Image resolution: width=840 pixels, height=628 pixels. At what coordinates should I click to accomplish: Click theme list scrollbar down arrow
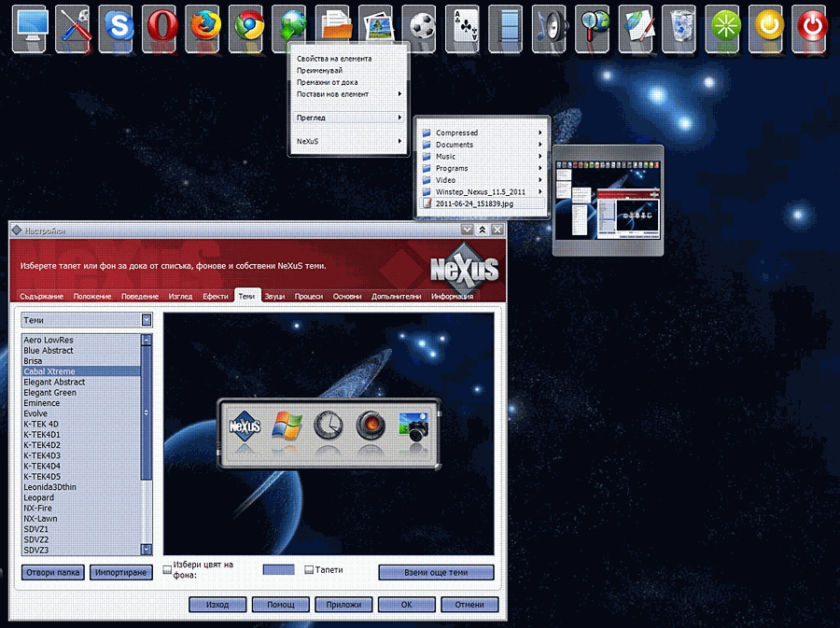click(x=147, y=550)
